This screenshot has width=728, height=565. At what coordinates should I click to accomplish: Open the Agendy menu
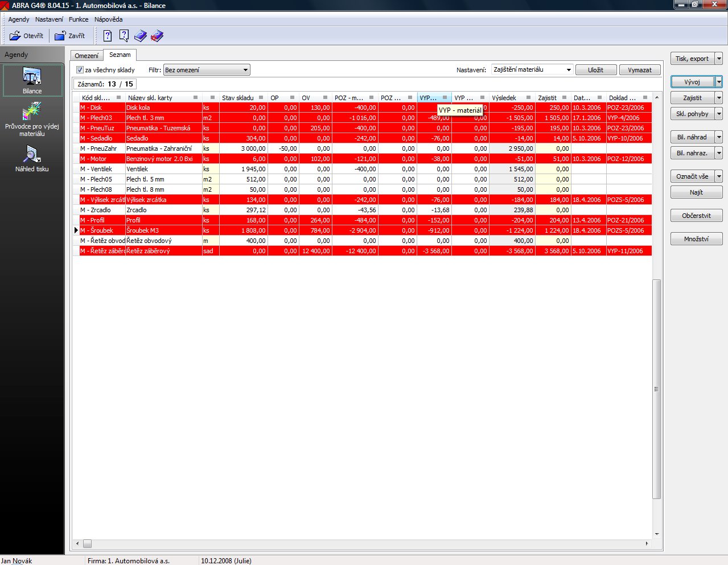tap(18, 19)
